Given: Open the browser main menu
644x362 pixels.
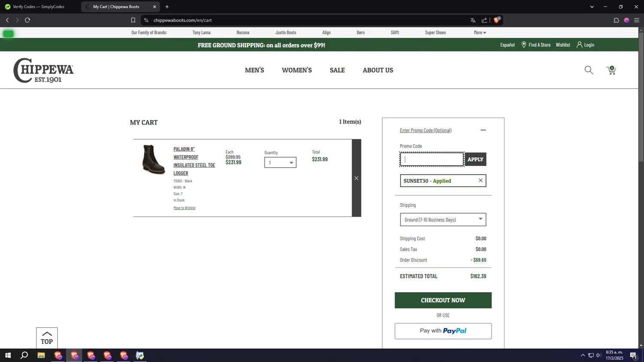Looking at the screenshot, I should pos(637,20).
